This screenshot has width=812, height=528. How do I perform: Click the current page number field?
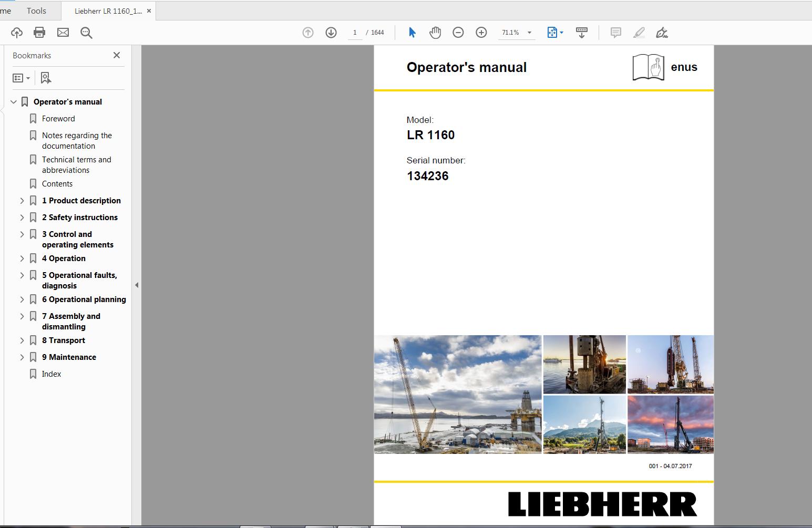(355, 33)
